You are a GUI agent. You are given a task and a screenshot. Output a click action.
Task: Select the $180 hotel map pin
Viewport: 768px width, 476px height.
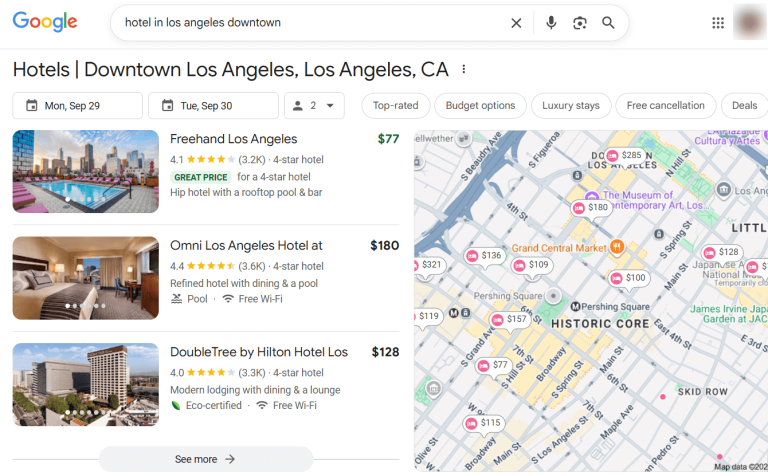(x=591, y=208)
